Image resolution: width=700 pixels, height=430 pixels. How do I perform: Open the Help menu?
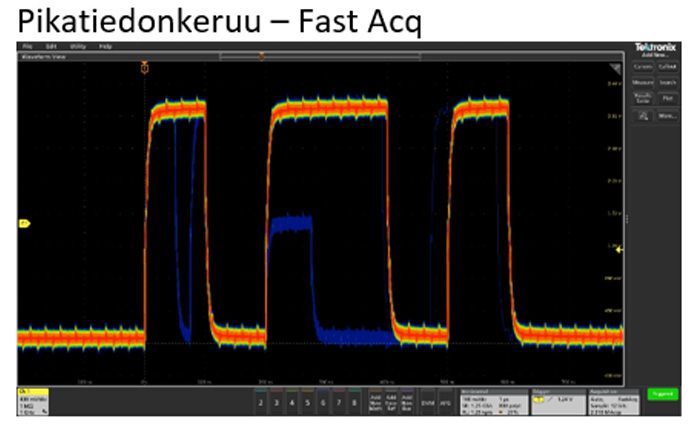click(x=105, y=47)
